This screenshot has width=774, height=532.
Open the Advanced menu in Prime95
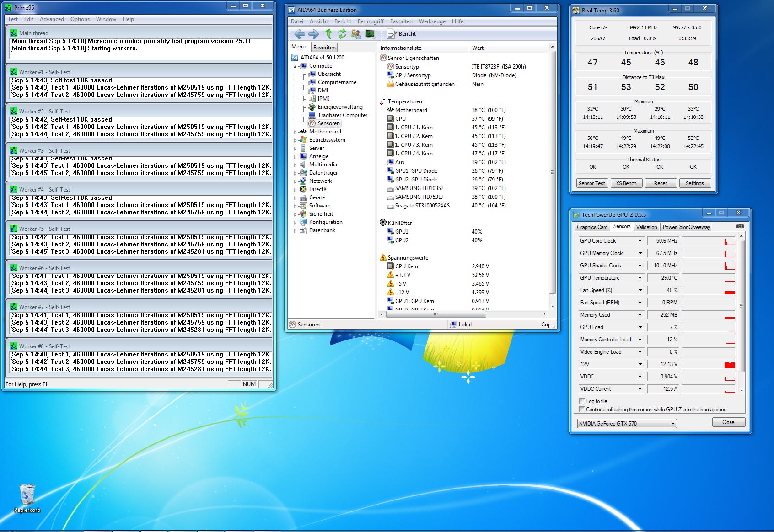(x=52, y=19)
